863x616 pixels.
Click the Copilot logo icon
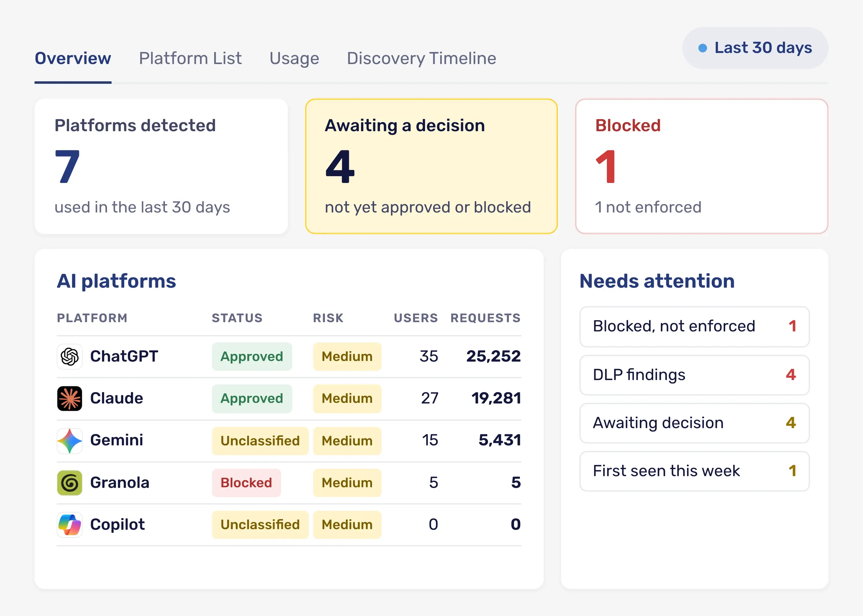[x=69, y=525]
